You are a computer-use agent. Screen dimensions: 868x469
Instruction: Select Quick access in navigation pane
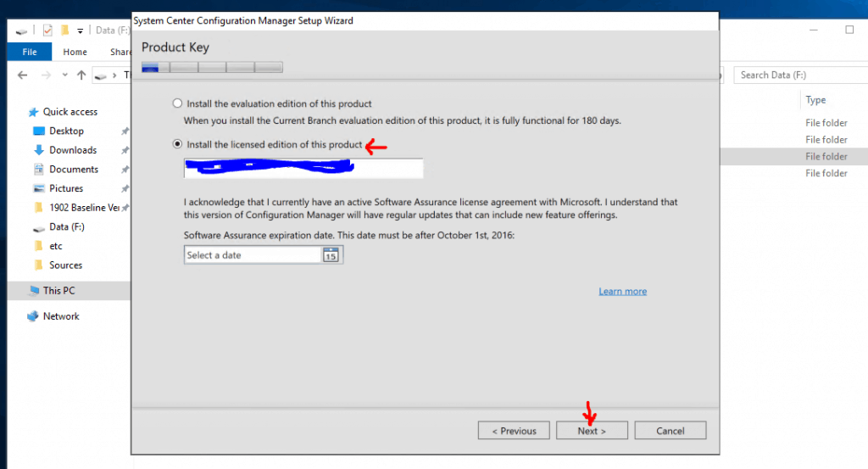(70, 112)
